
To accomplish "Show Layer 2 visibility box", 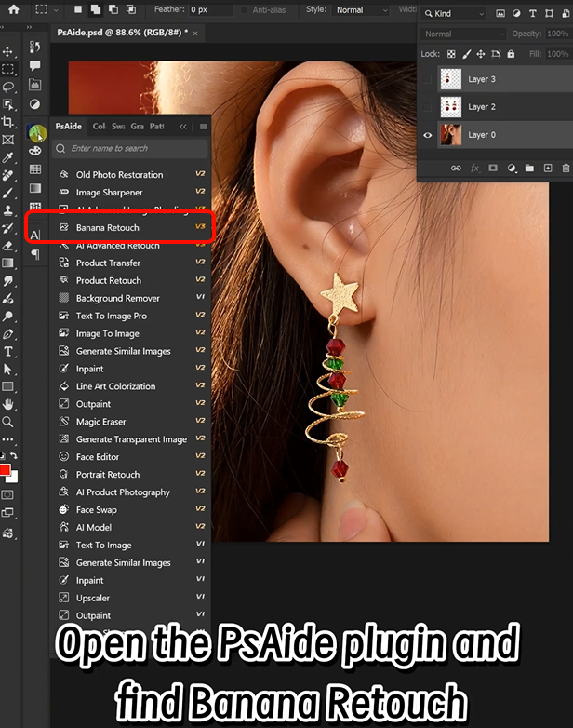I will (x=427, y=107).
